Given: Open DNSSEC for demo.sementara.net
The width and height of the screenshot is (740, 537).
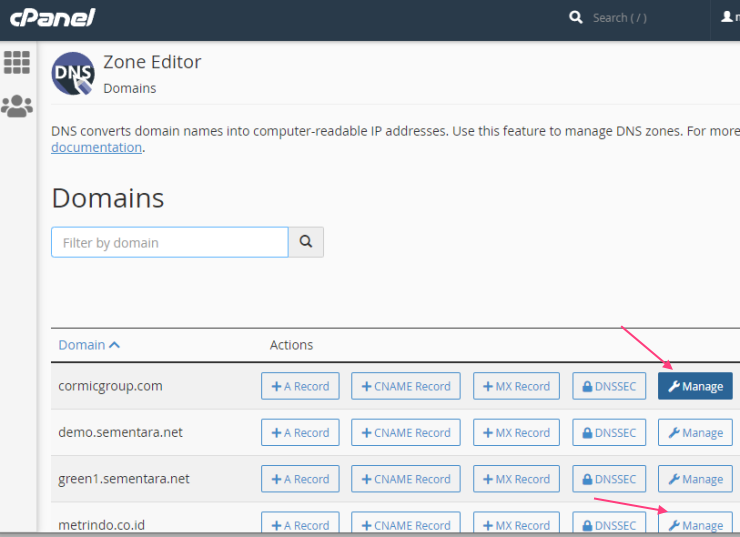Looking at the screenshot, I should click(x=609, y=432).
